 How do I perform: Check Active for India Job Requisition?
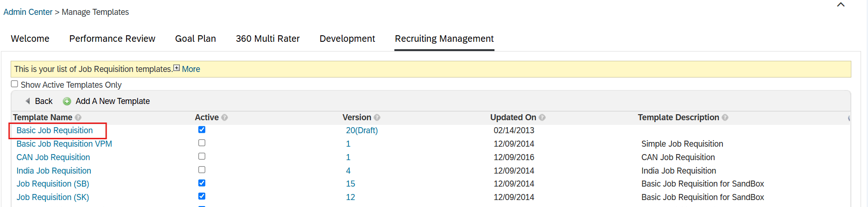click(202, 170)
